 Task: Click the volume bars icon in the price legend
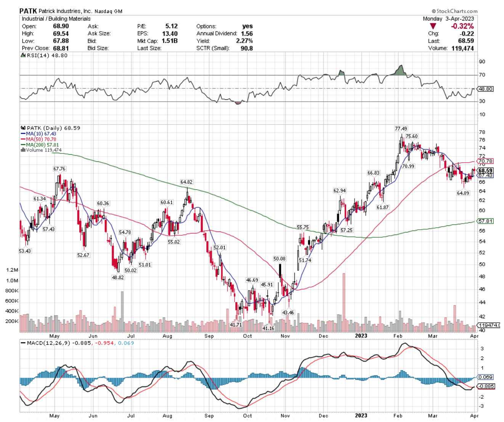pyautogui.click(x=22, y=150)
